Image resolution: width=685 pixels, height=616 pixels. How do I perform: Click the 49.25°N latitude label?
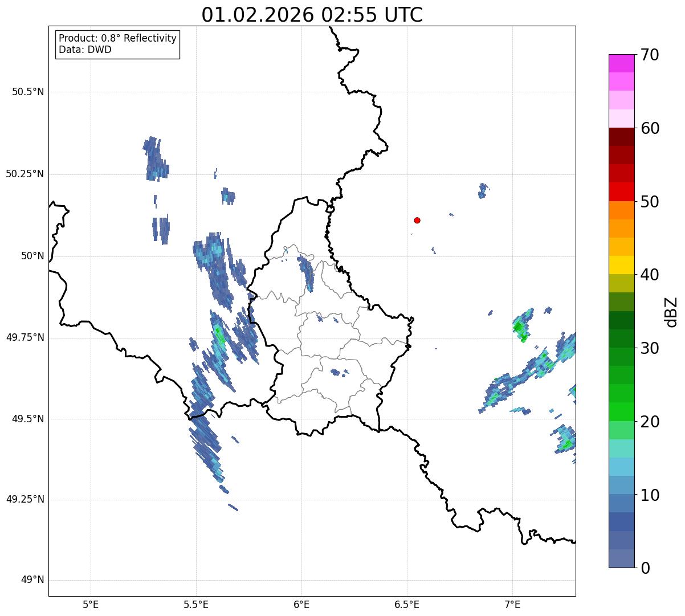tap(25, 499)
